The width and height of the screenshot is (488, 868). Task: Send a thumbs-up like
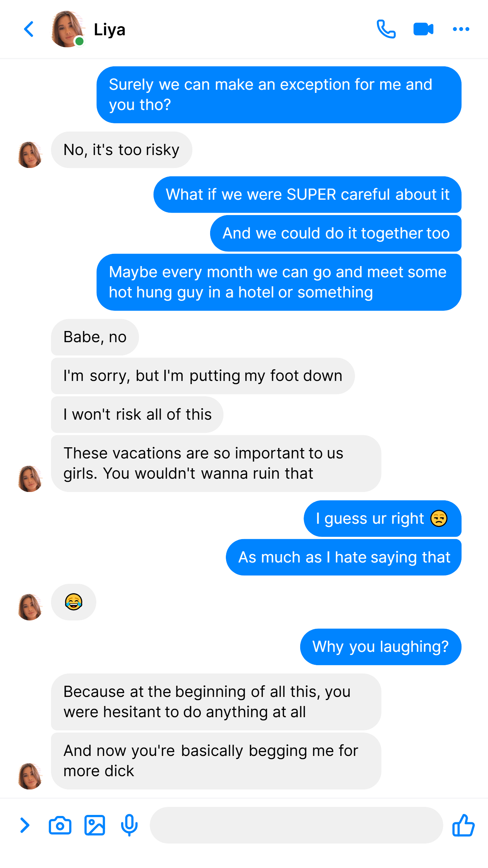pyautogui.click(x=463, y=825)
